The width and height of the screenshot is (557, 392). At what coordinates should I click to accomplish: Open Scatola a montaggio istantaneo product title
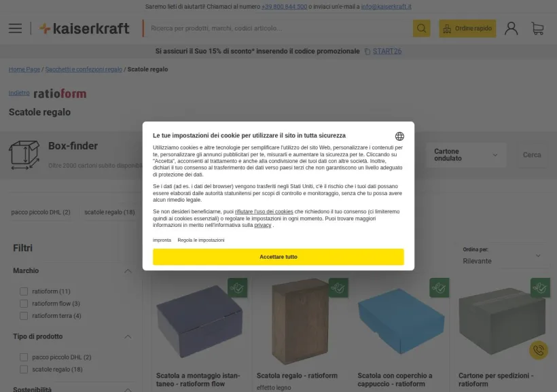tap(198, 380)
